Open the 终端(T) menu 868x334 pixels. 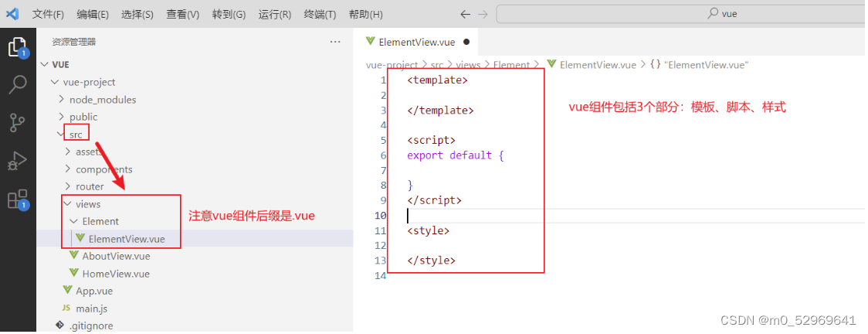320,15
